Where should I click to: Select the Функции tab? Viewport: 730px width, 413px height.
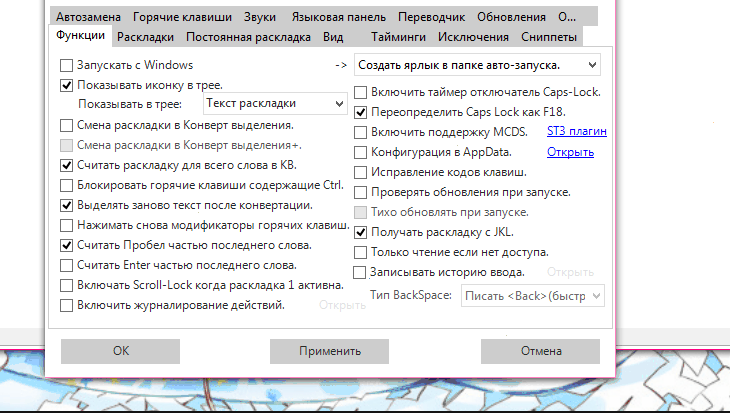tap(80, 35)
